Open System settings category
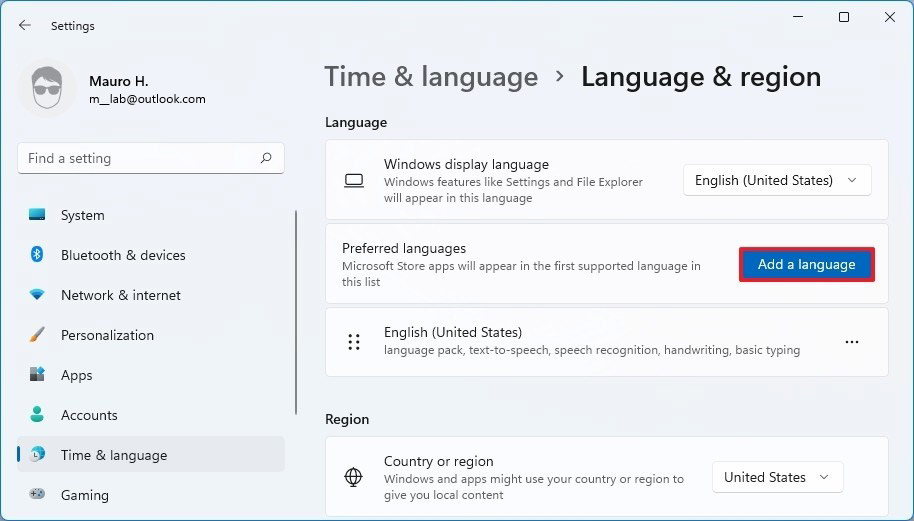 [x=151, y=215]
